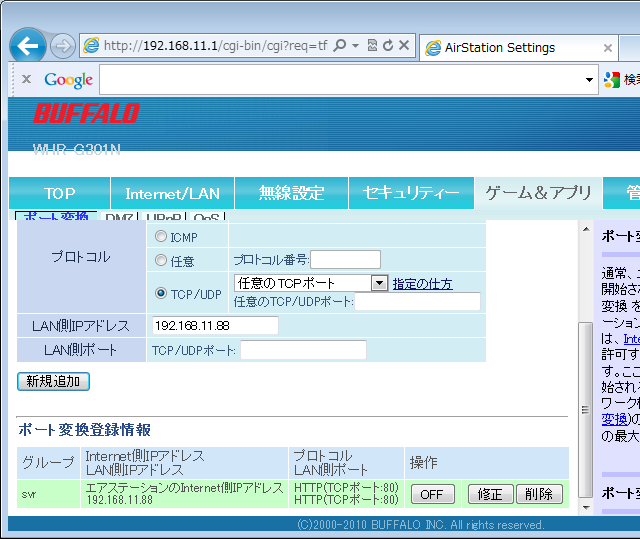The height and width of the screenshot is (539, 640).
Task: Select the ICMP protocol radio button
Action: (x=161, y=236)
